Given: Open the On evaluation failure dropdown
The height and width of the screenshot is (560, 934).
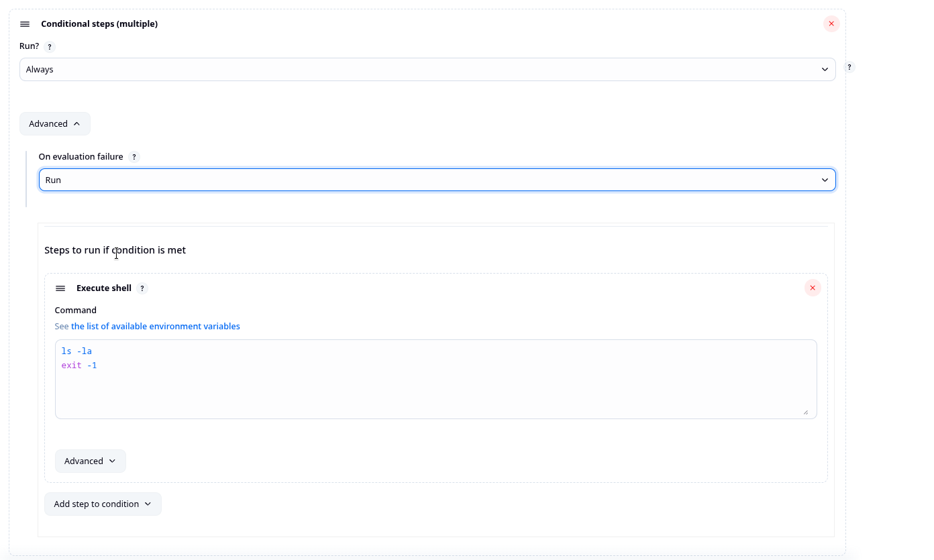Looking at the screenshot, I should point(437,180).
